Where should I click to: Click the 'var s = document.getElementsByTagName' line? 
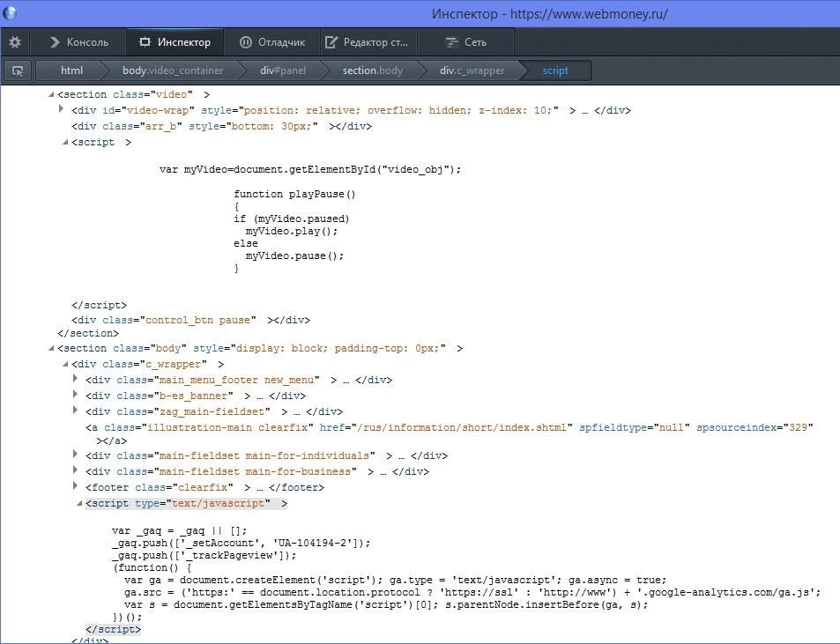(x=386, y=605)
